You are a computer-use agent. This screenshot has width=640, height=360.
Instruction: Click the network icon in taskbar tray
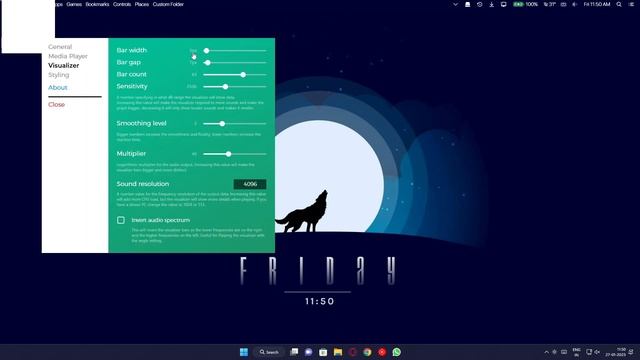(x=589, y=352)
